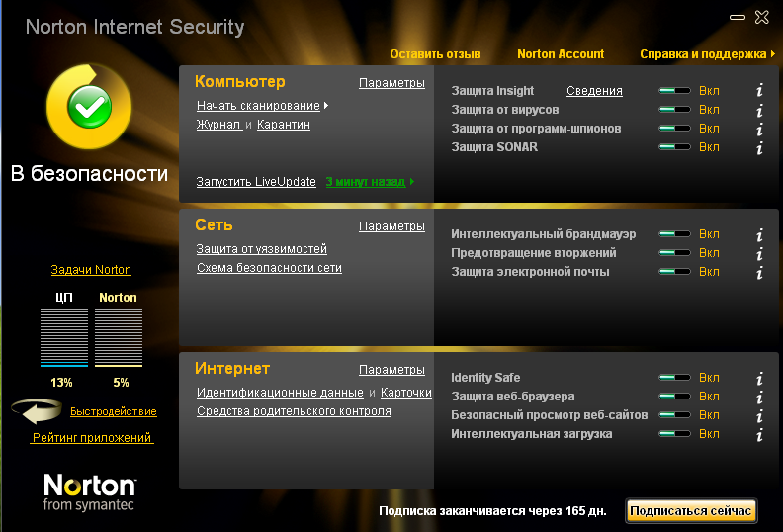Click the 13% CPU value
Screen dimensions: 783x532
tap(61, 383)
